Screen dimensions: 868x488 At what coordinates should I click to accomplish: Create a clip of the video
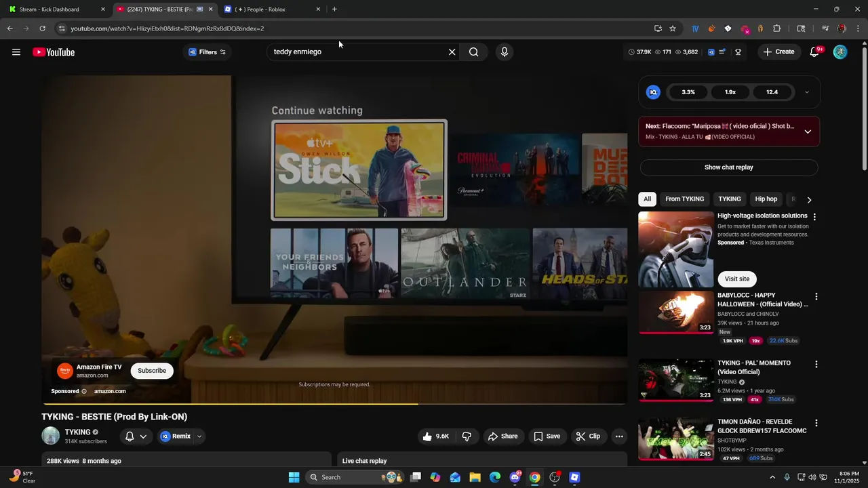click(588, 436)
